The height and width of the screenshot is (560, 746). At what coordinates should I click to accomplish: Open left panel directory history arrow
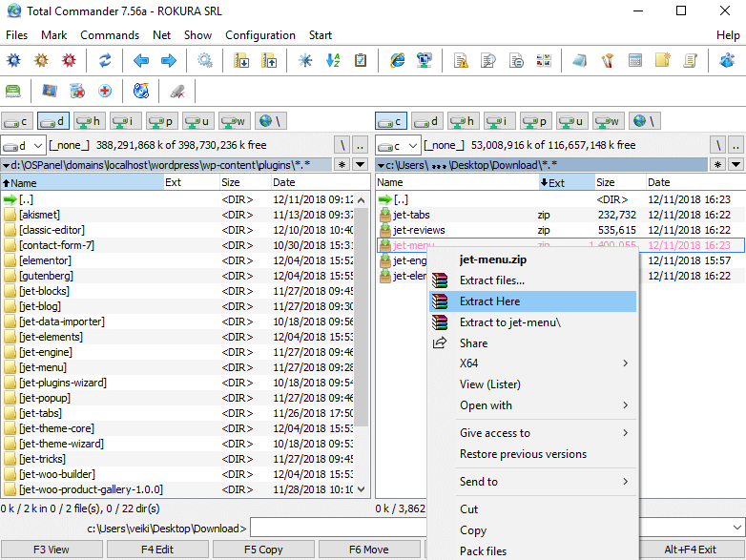coord(361,165)
